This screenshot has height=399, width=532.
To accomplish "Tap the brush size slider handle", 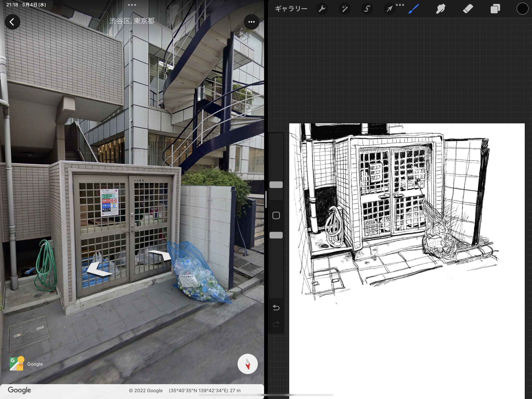I will coord(276,185).
